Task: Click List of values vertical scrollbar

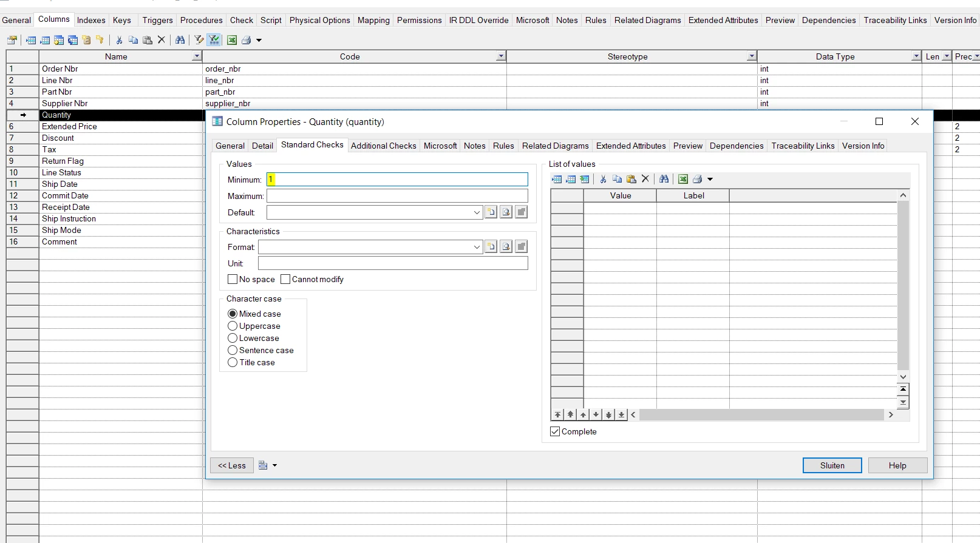Action: [903, 285]
